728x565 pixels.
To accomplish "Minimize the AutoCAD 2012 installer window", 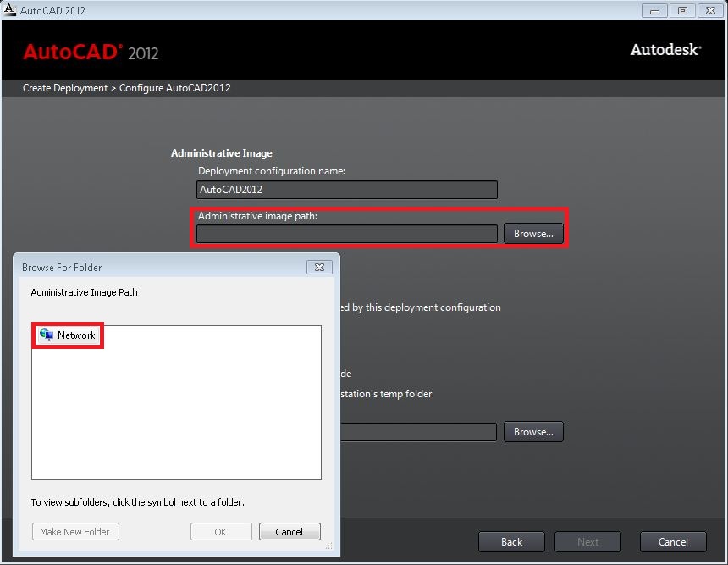I will click(654, 11).
